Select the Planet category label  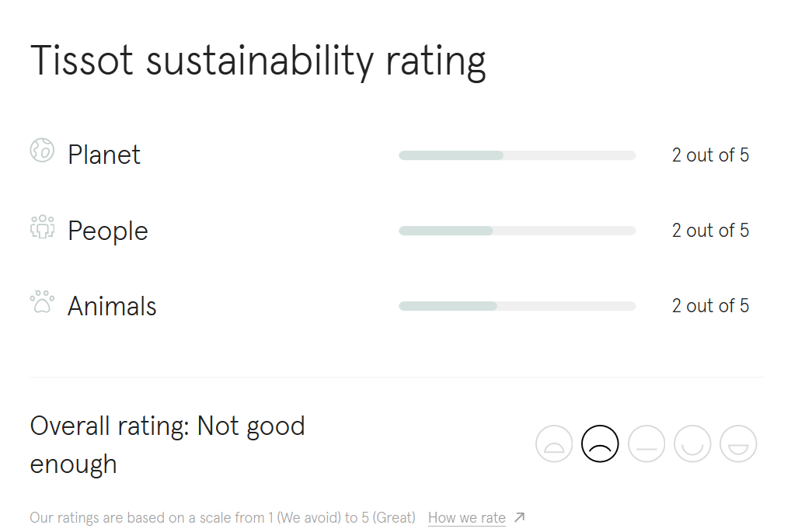click(x=104, y=155)
